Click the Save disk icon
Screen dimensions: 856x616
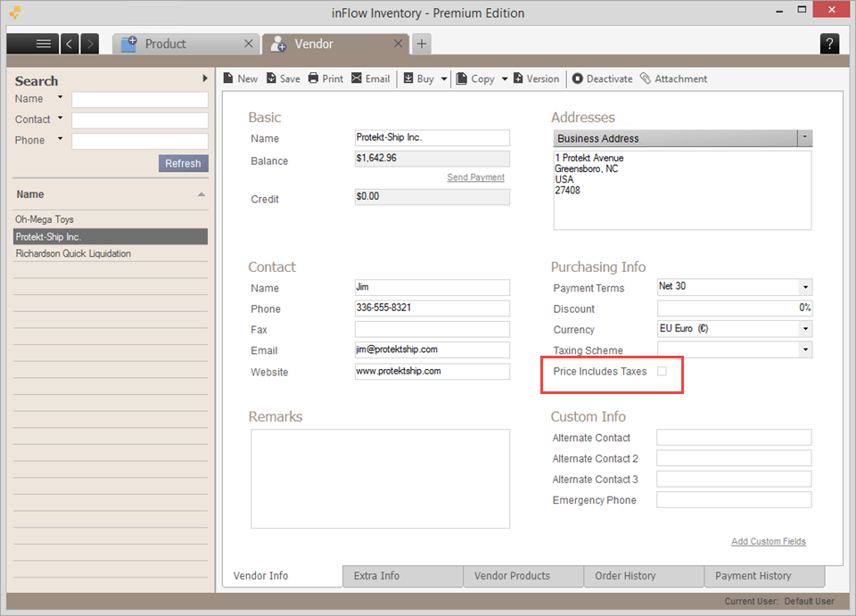tap(271, 78)
